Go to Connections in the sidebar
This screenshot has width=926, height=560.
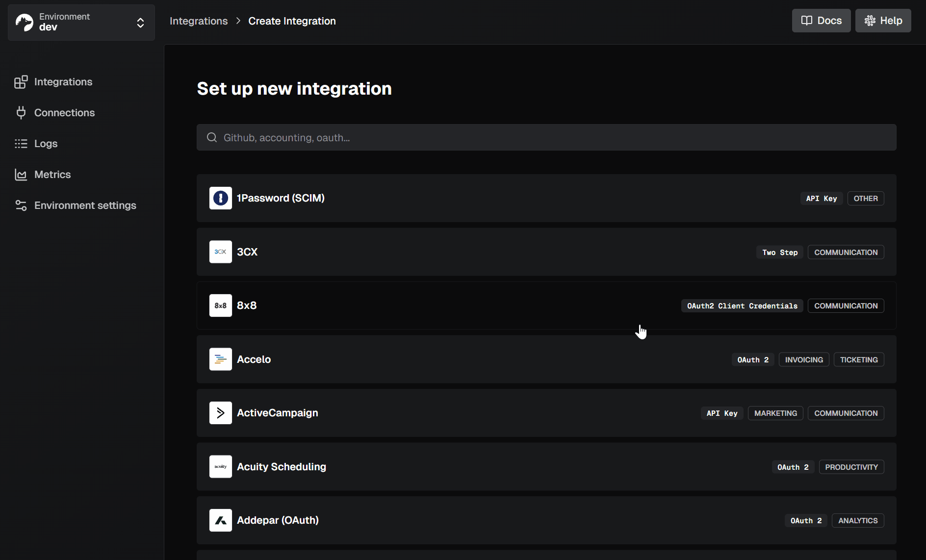[x=64, y=113]
